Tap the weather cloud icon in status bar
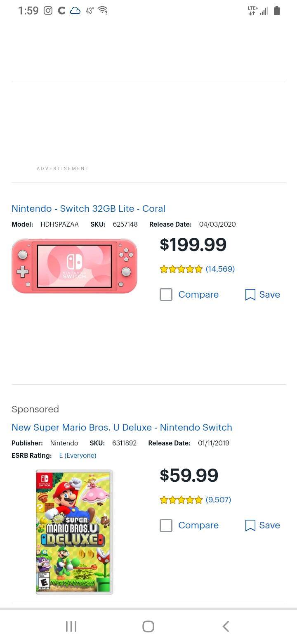 75,11
